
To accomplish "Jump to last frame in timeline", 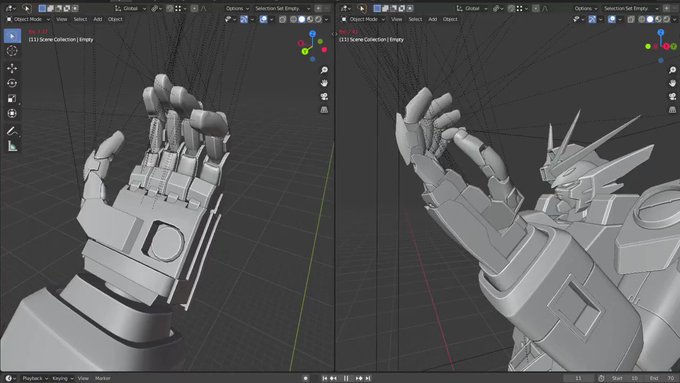I will tap(368, 379).
